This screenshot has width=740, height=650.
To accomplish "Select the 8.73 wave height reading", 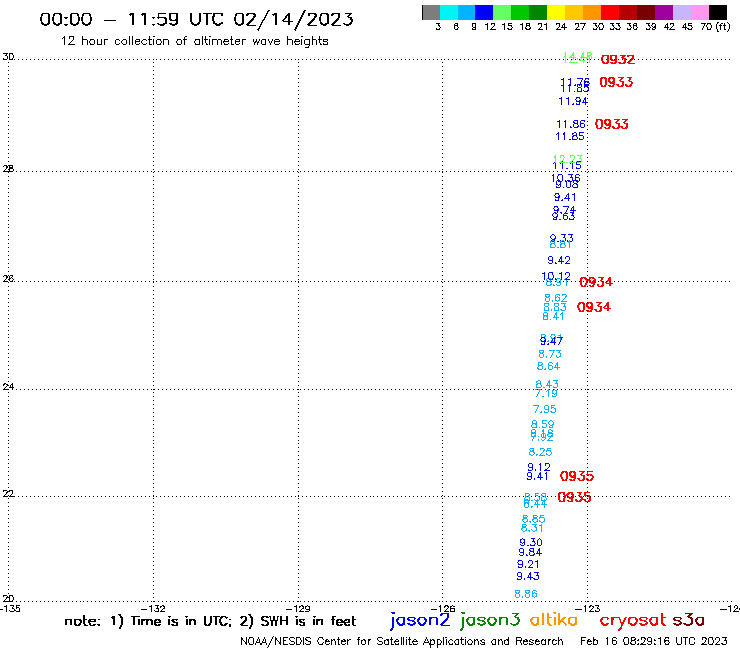I will point(550,355).
